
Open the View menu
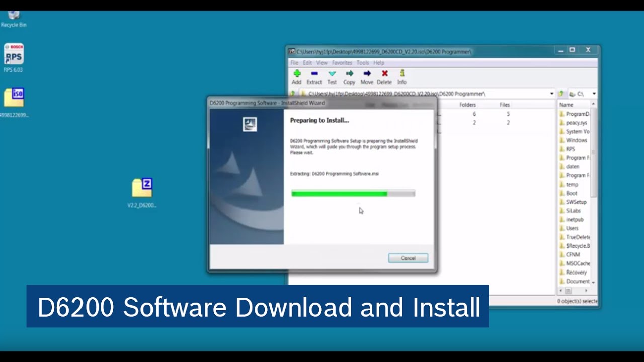pos(322,63)
